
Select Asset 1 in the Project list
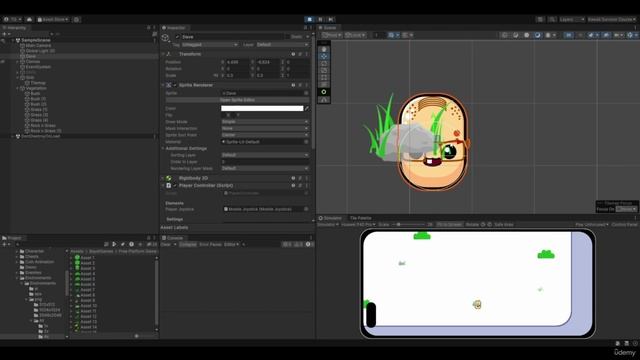click(84, 258)
